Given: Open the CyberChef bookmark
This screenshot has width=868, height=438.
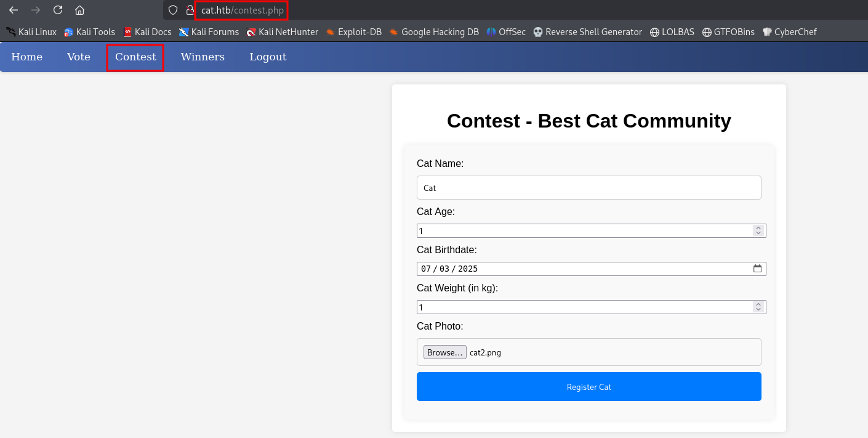Looking at the screenshot, I should 789,32.
